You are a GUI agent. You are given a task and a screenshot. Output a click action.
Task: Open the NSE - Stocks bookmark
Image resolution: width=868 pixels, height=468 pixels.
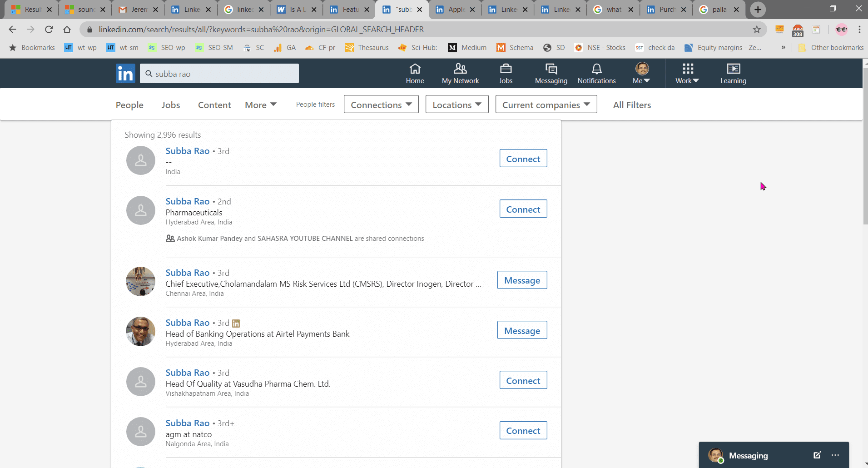[x=600, y=48]
